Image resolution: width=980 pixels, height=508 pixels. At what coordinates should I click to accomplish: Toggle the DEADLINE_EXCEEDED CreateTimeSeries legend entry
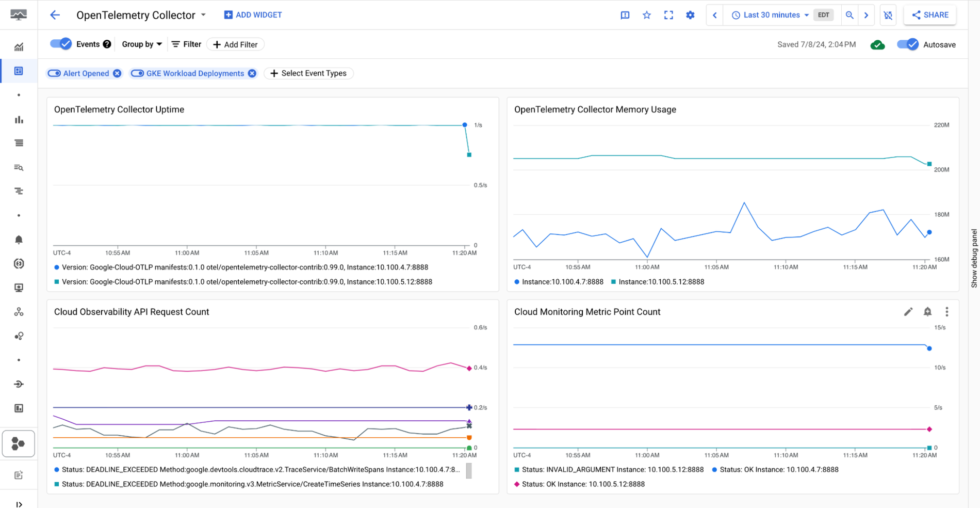pyautogui.click(x=249, y=484)
